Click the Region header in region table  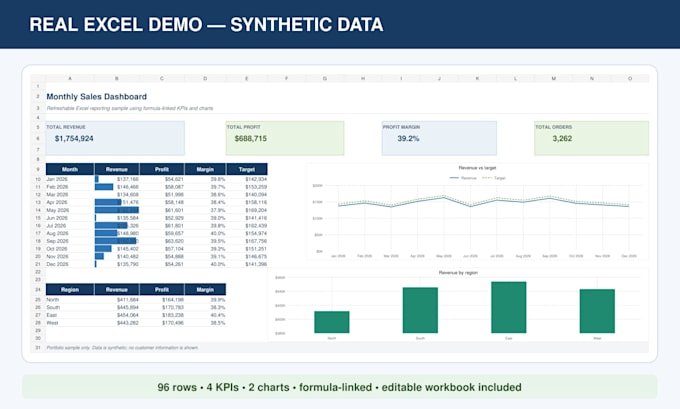70,289
